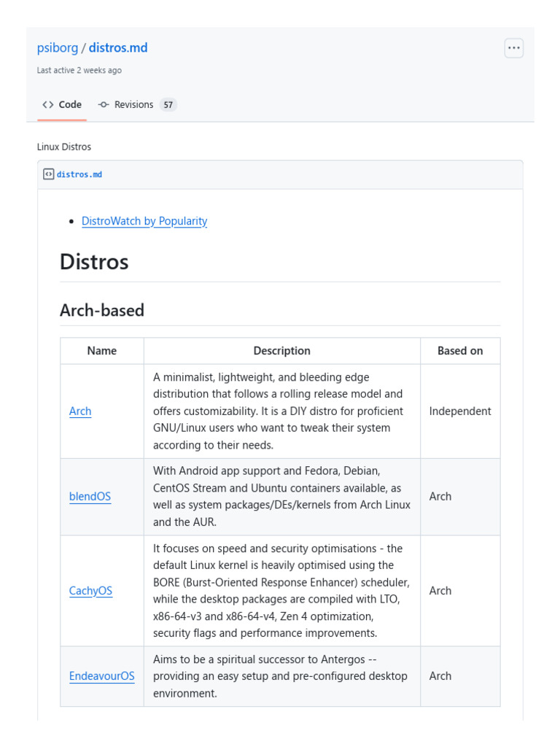Click the Arch-based section heading
The image size is (560, 747).
(x=102, y=310)
